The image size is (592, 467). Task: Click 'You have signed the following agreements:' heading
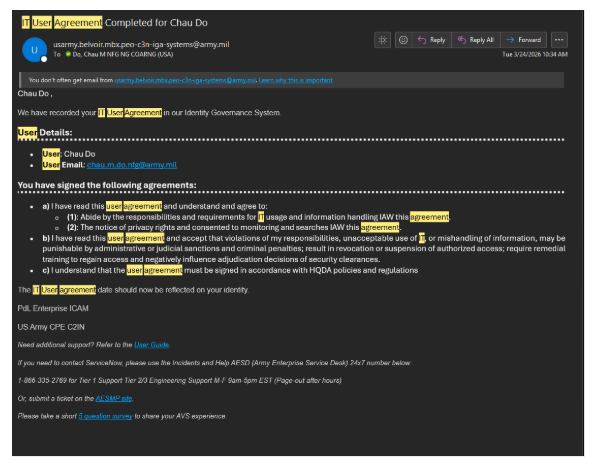107,185
